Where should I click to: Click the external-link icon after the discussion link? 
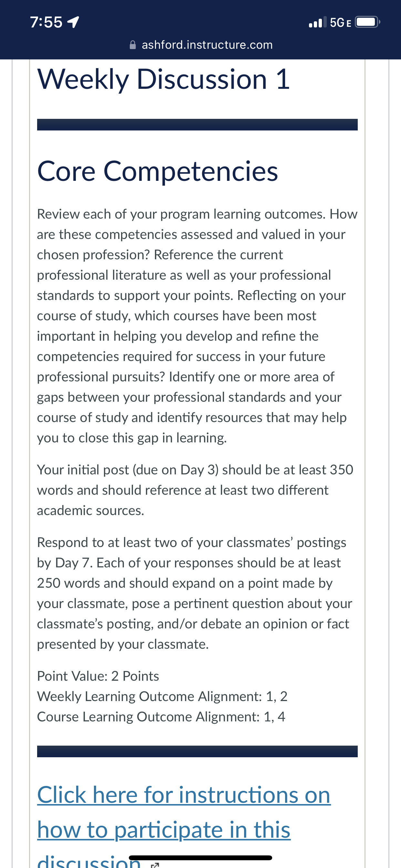pos(155,865)
